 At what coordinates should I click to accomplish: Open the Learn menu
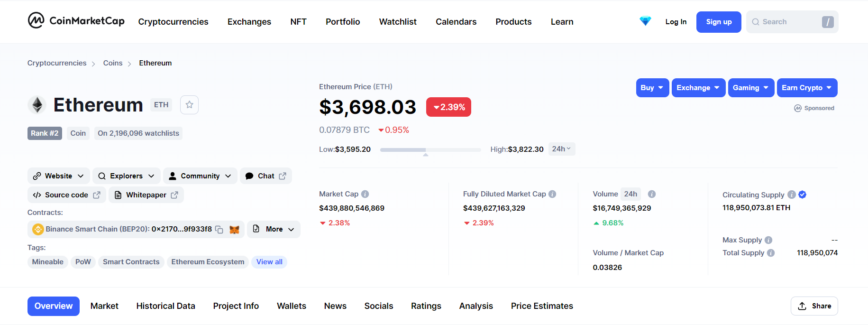pyautogui.click(x=562, y=22)
